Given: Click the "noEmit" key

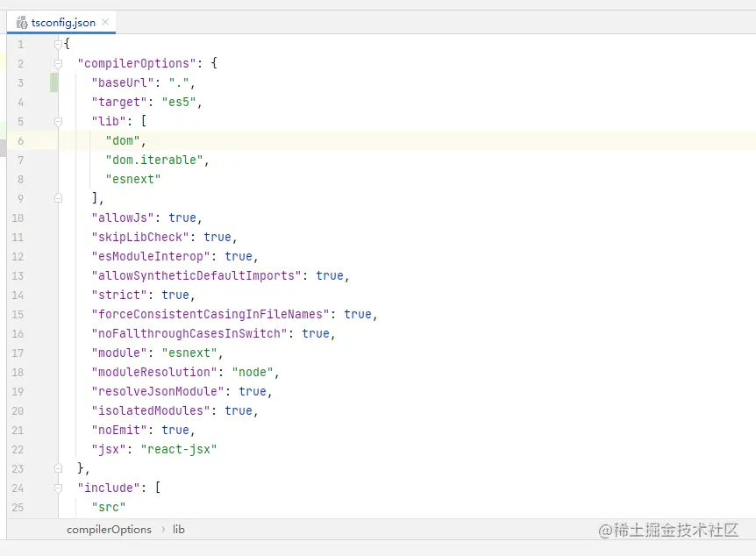Looking at the screenshot, I should point(119,430).
